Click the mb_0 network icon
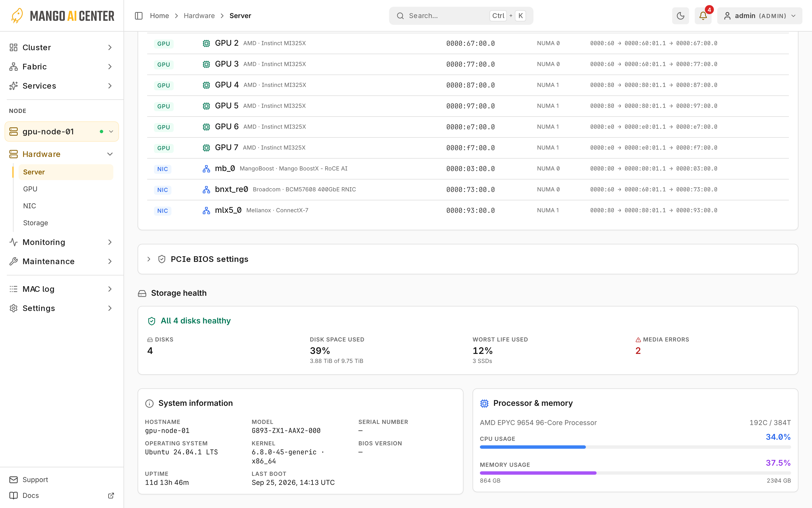 coord(206,169)
